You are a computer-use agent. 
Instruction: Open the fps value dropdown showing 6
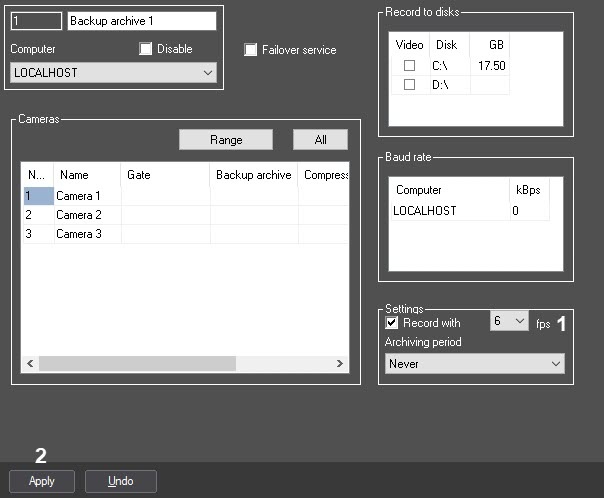coord(509,320)
